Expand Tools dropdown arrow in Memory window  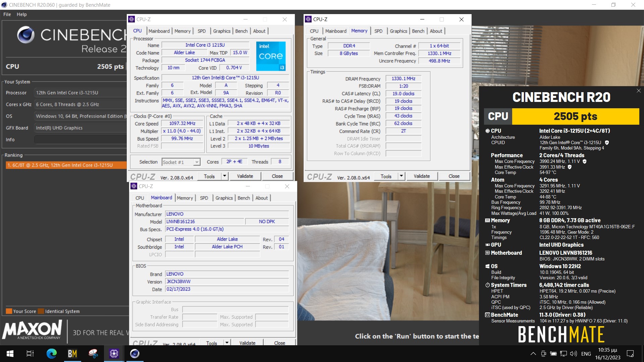[401, 176]
